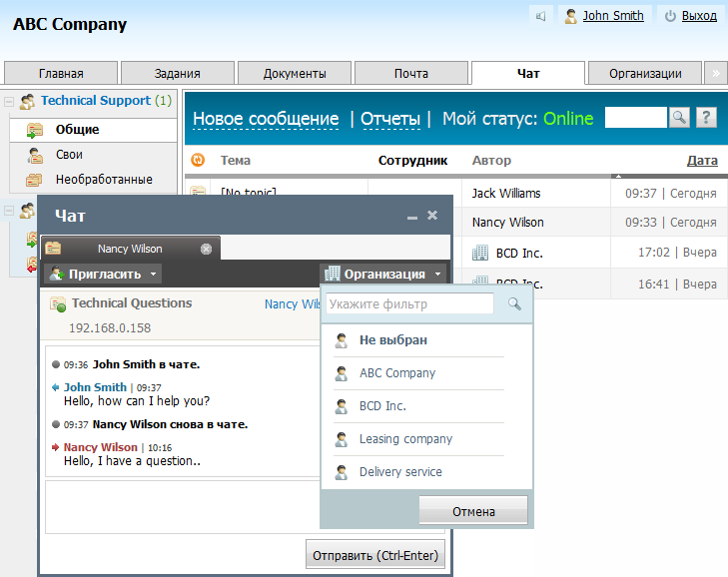Open Пригласить dropdown
This screenshot has width=728, height=577.
[104, 274]
